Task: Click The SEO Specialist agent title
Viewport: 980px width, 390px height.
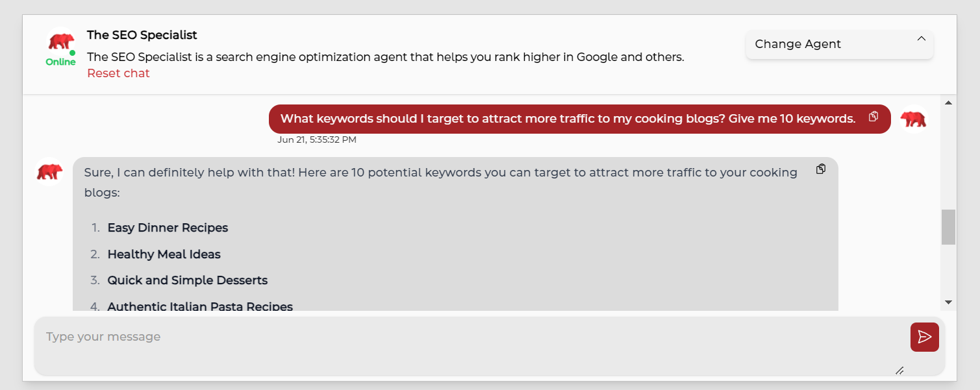Action: 142,35
